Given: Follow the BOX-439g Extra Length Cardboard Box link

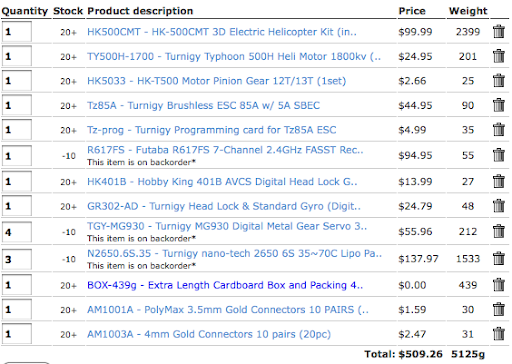Looking at the screenshot, I should 225,285.
